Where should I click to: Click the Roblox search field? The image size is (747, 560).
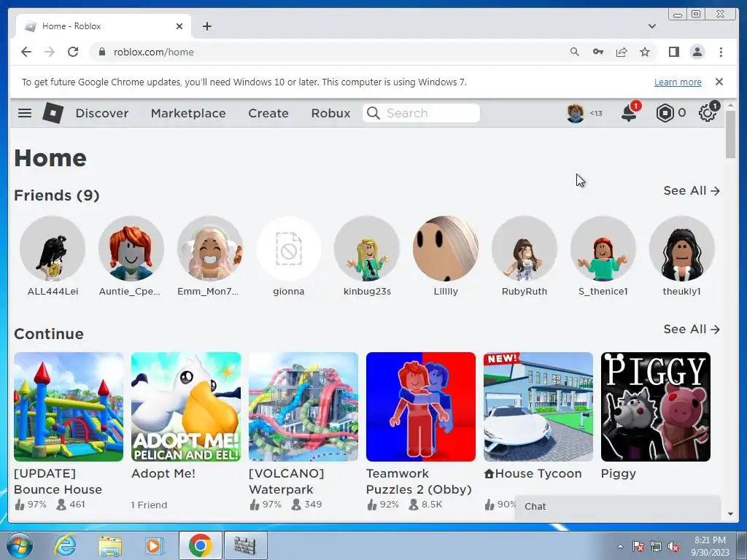click(x=421, y=113)
